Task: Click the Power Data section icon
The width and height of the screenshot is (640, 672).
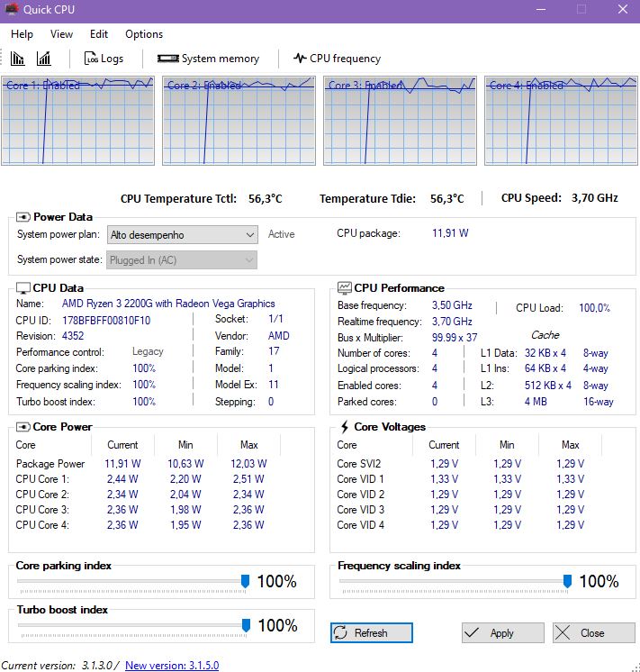Action: (23, 217)
